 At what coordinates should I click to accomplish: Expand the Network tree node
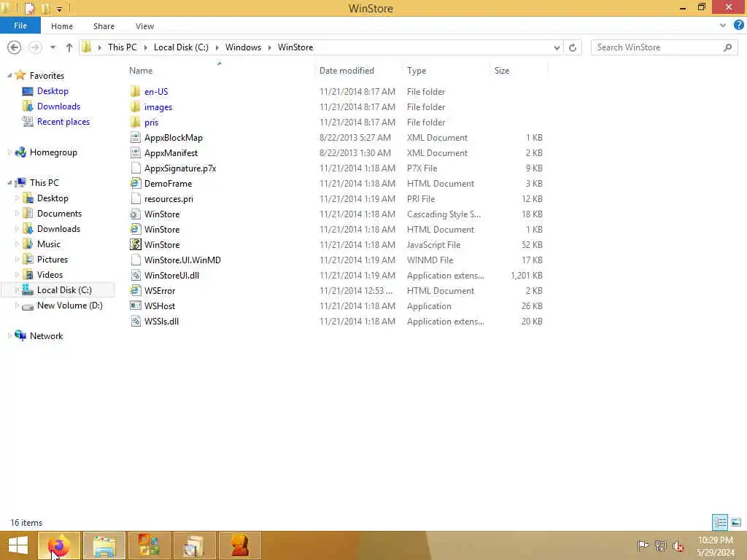coord(9,335)
